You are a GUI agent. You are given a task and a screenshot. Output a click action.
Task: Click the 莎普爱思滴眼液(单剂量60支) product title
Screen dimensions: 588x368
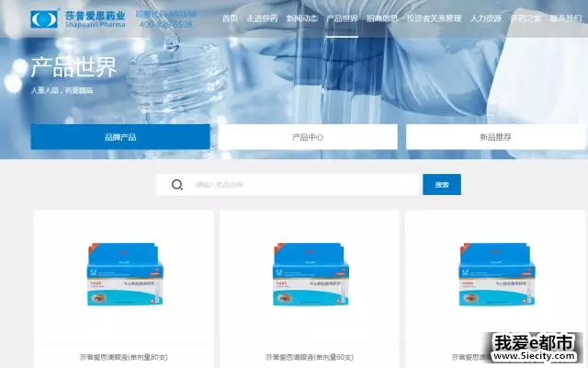pyautogui.click(x=310, y=357)
